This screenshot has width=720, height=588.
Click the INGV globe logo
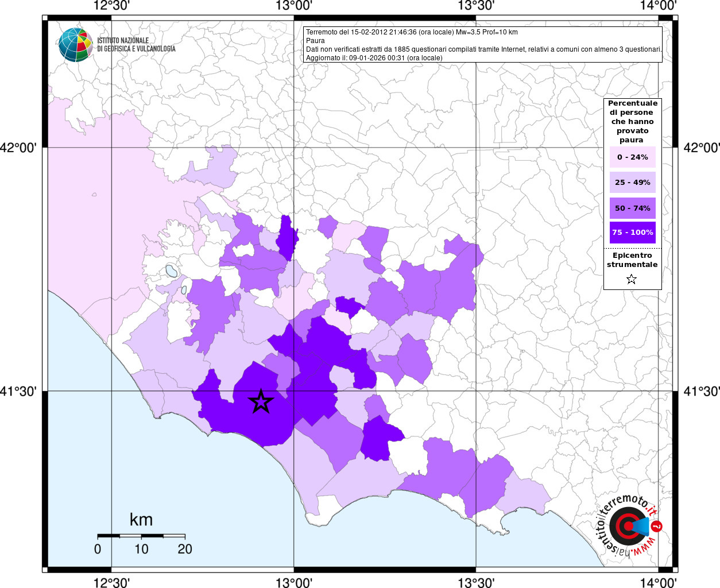point(75,45)
